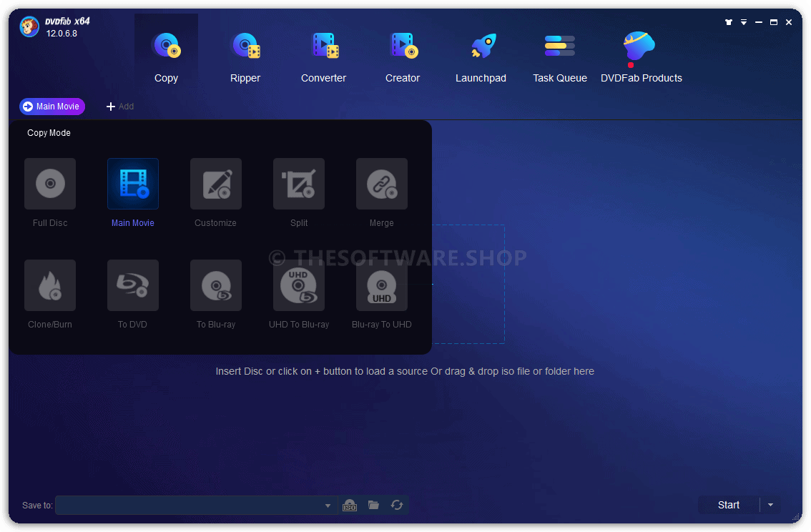This screenshot has height=532, width=811.
Task: Open the Save to path dropdown
Action: coord(328,506)
